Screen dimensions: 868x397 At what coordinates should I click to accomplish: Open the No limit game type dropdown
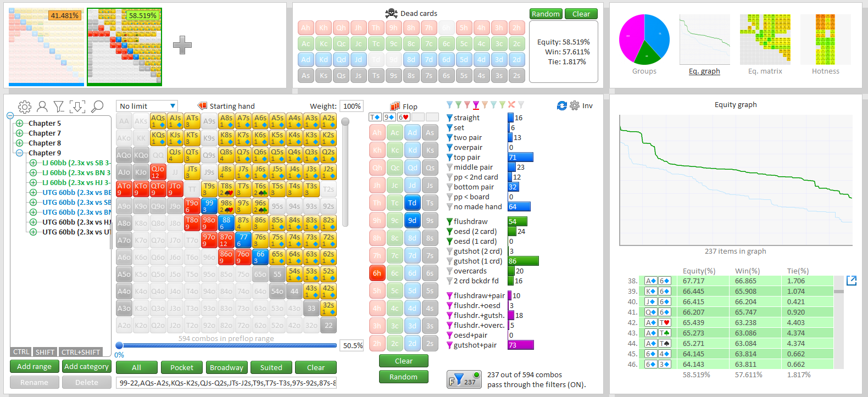(x=147, y=106)
